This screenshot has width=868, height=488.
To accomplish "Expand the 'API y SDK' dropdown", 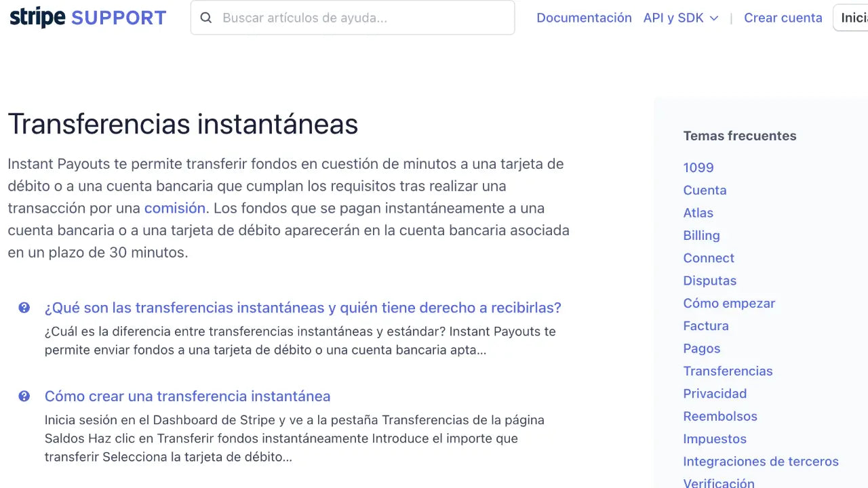I will [681, 18].
